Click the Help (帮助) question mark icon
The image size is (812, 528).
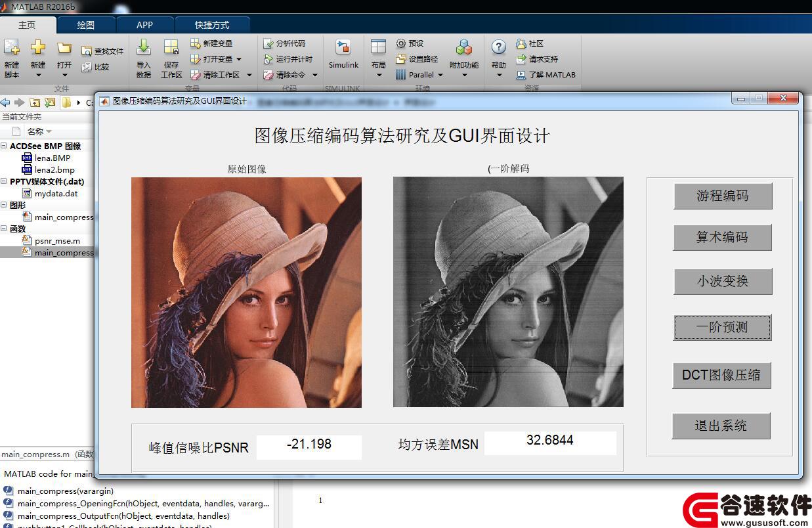[499, 47]
